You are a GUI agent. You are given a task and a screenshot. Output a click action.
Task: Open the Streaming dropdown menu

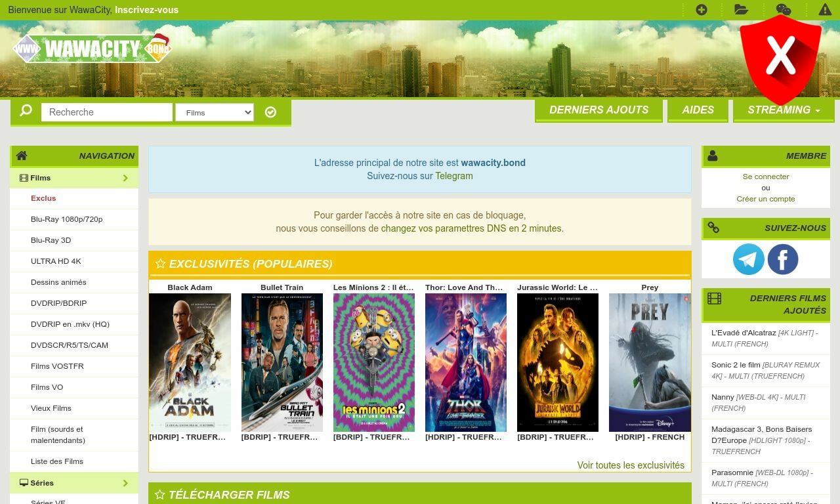pyautogui.click(x=784, y=110)
